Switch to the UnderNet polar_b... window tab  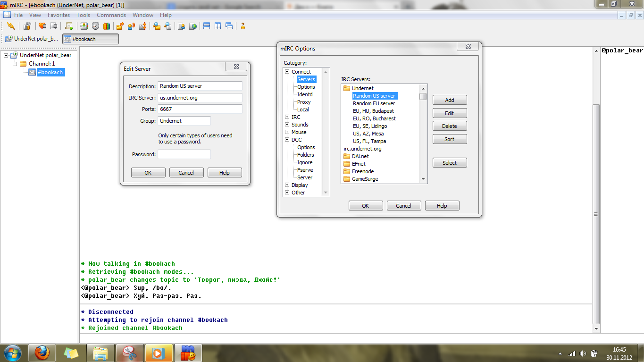coord(32,39)
